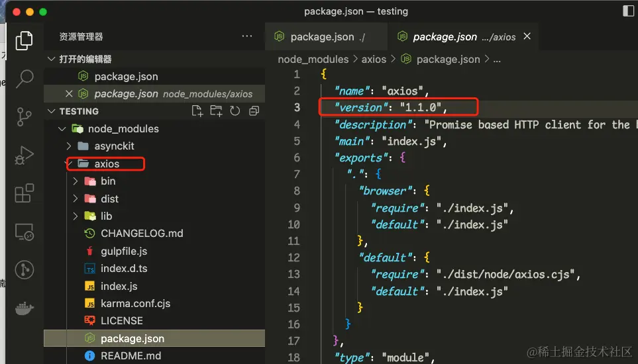Close the axios package.json editor tab

pyautogui.click(x=527, y=36)
